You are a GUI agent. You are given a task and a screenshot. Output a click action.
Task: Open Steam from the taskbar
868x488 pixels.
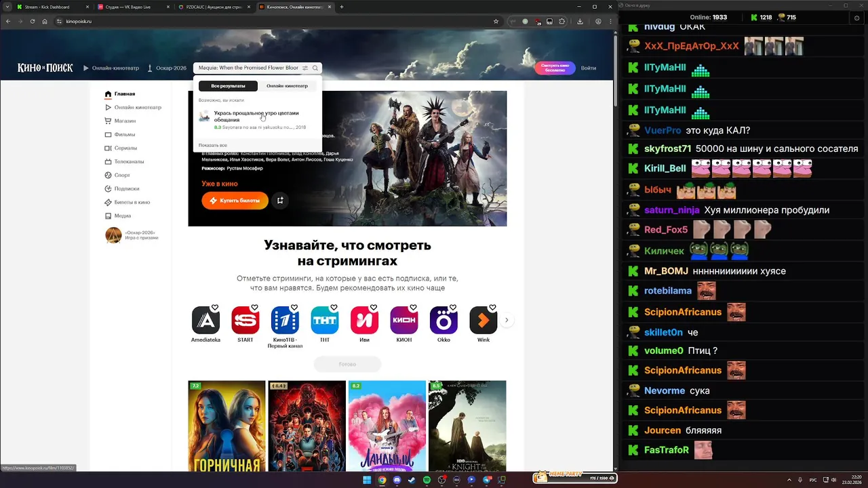pyautogui.click(x=412, y=480)
